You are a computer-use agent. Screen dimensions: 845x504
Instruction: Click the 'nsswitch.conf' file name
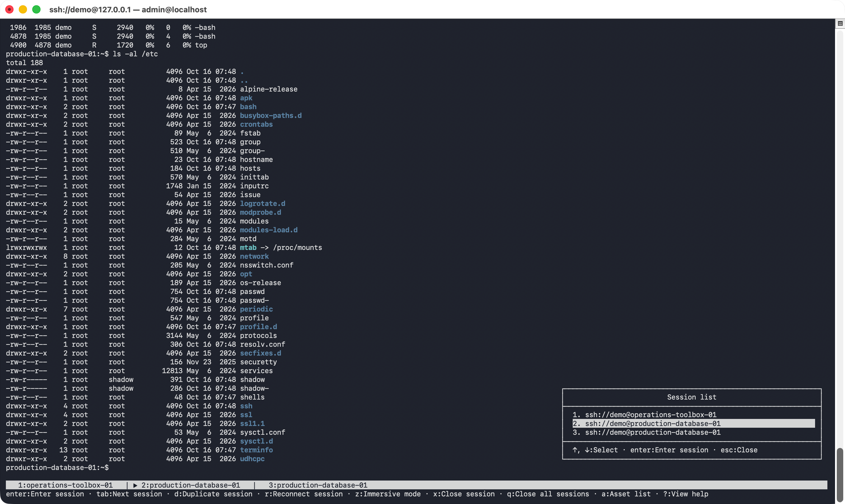[267, 265]
